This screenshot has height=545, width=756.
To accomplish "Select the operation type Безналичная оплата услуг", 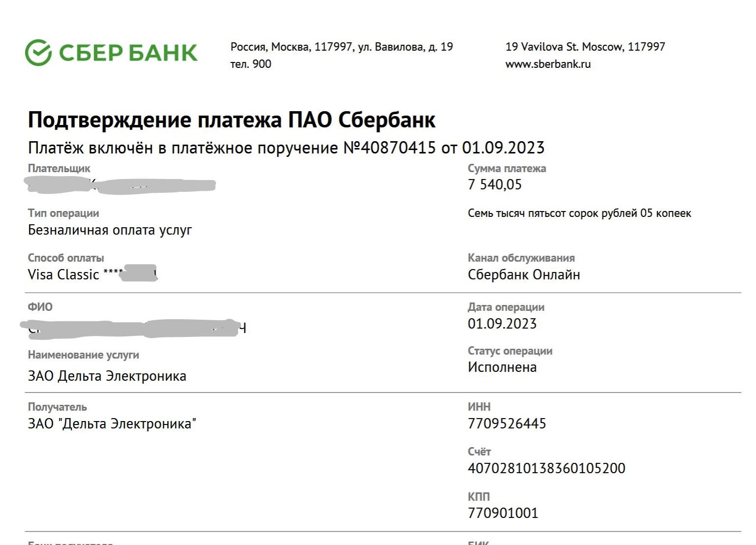I will [110, 230].
